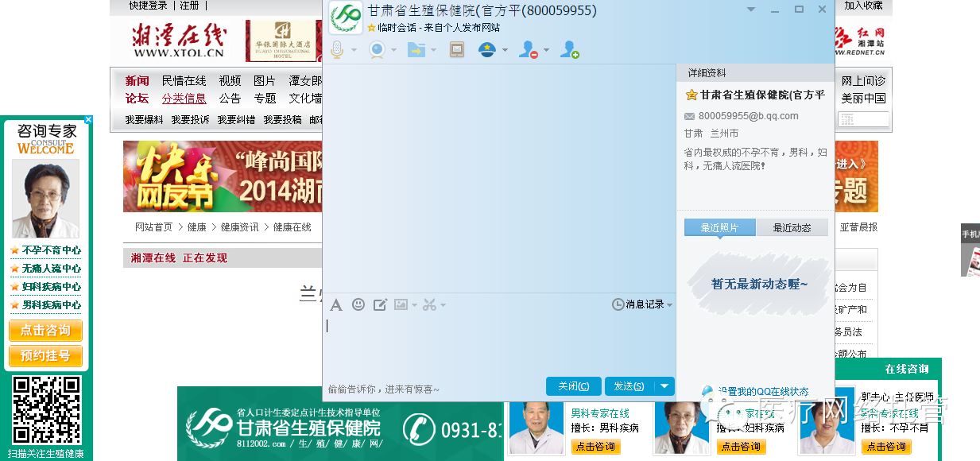Viewport: 980px width, 461px height.
Task: Open the 视频 nav item
Action: click(230, 81)
